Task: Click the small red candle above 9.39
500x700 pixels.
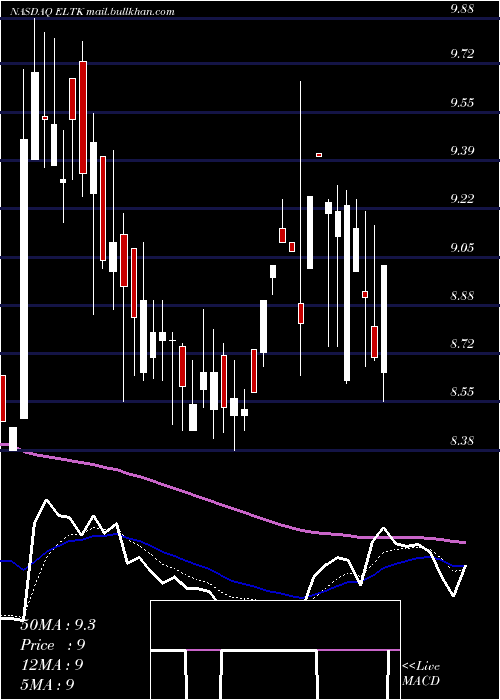Action: pos(319,155)
